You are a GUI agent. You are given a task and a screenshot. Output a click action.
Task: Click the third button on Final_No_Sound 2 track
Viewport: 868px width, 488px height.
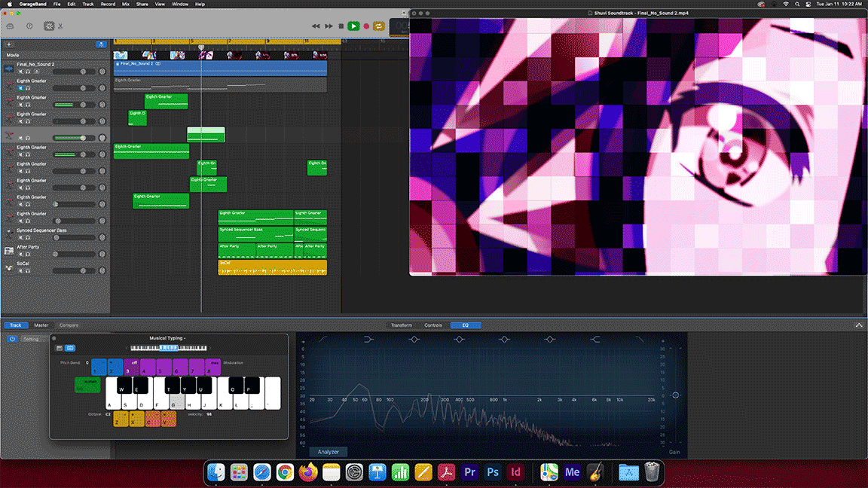36,72
